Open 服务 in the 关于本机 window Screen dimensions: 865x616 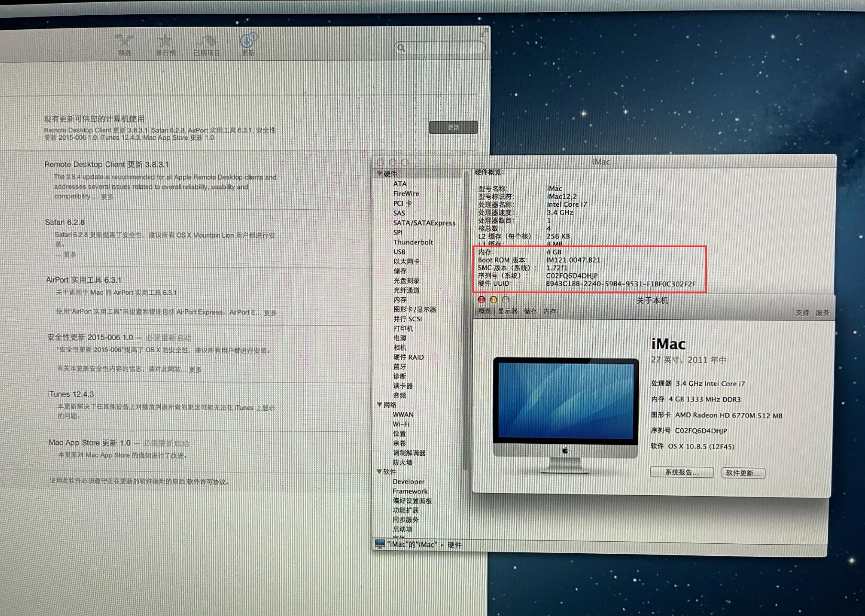823,312
